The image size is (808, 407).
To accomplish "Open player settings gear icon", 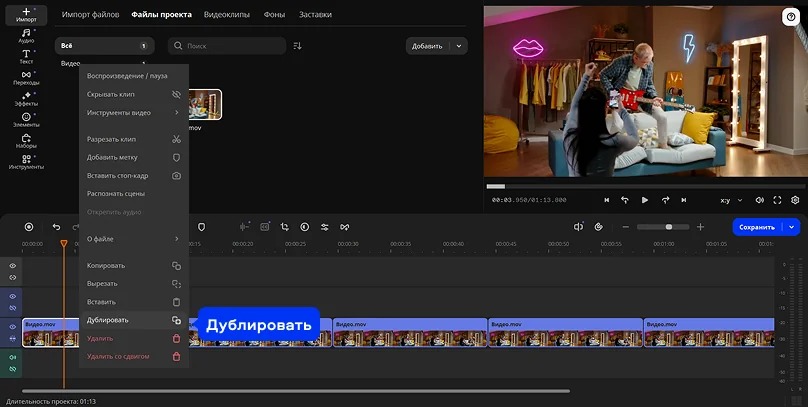I will tap(795, 200).
